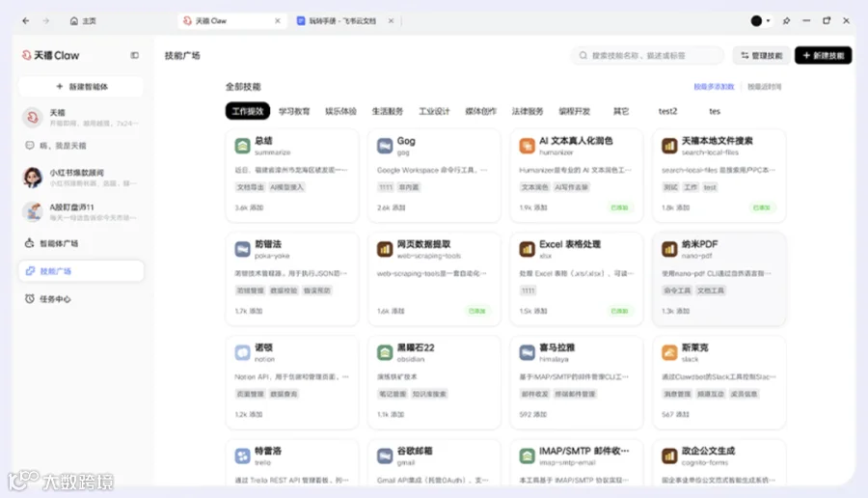Click the 命令工具 tag on 纳米PDF card
868x498 pixels.
(x=677, y=290)
